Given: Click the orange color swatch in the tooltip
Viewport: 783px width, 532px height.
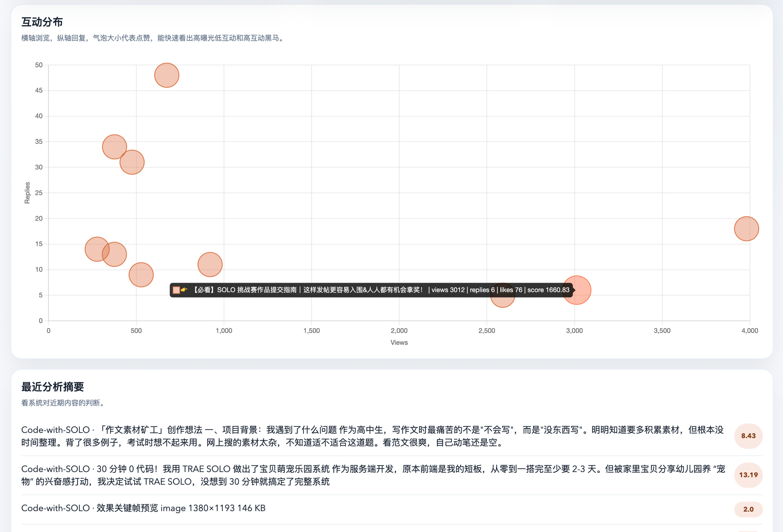Looking at the screenshot, I should (176, 290).
